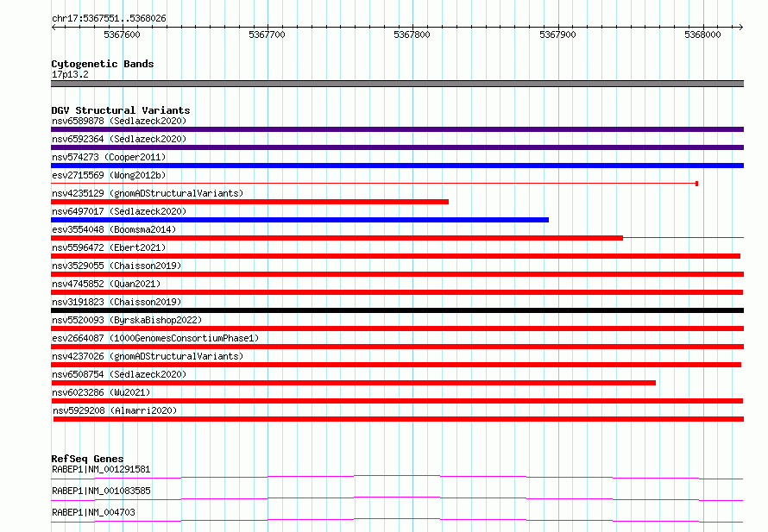Select the purple bar for nsv6592364
This screenshot has width=768, height=532.
pyautogui.click(x=397, y=147)
